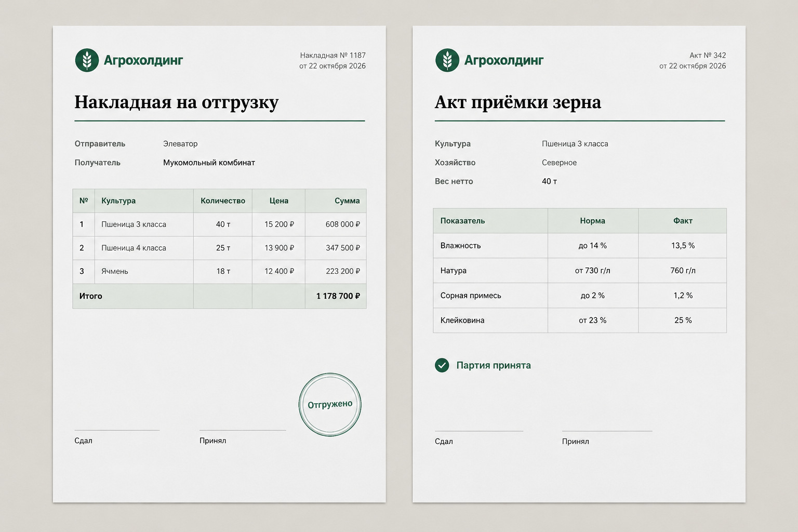Click the Клейковина norm от 23 %
The width and height of the screenshot is (798, 532).
click(x=593, y=321)
